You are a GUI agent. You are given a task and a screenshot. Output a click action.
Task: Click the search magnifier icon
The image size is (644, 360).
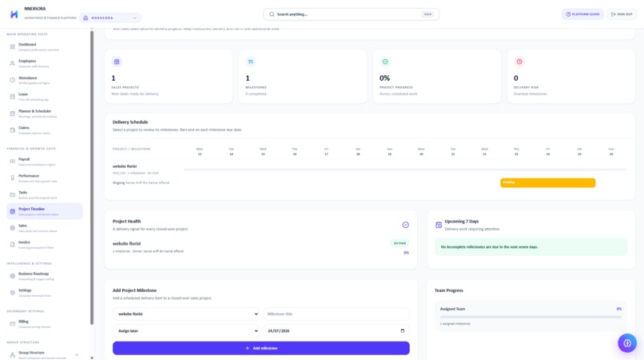pos(272,14)
